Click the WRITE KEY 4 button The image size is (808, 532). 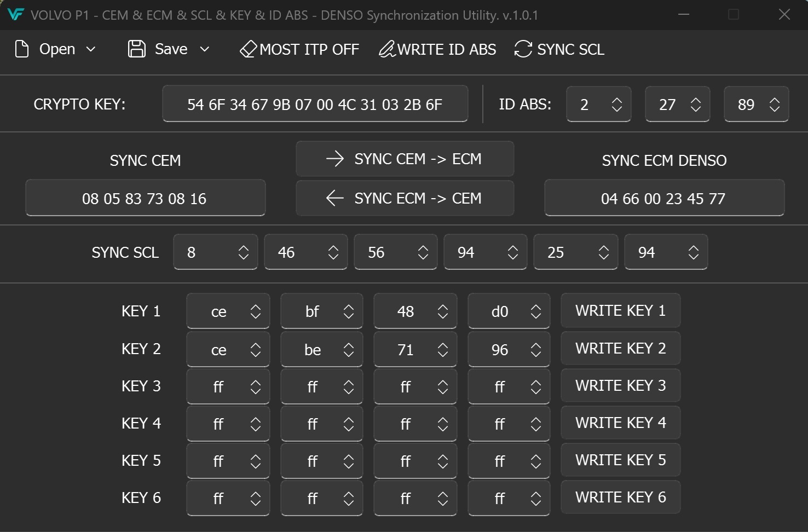click(621, 423)
